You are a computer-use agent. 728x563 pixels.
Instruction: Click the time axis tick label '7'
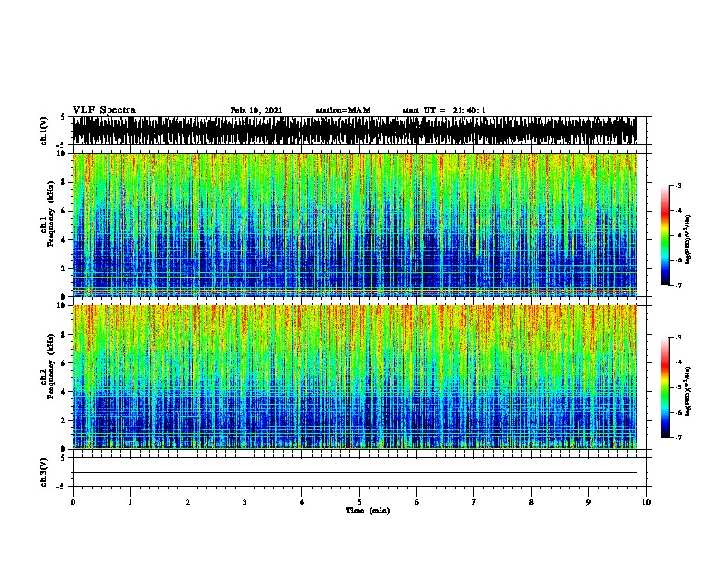click(x=474, y=502)
